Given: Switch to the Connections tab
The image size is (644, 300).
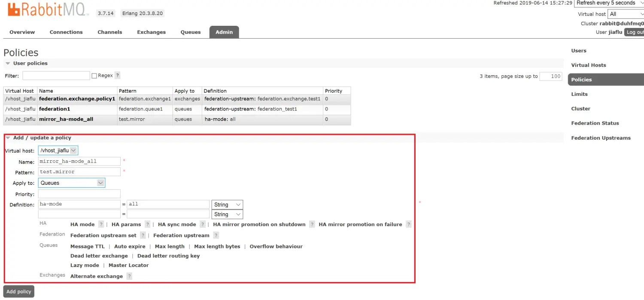Looking at the screenshot, I should click(x=66, y=32).
